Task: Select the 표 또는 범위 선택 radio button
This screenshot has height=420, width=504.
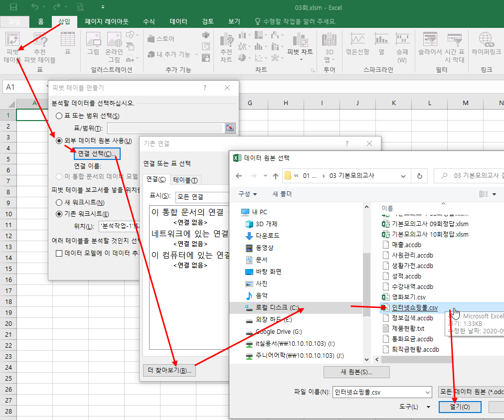Action: 59,116
